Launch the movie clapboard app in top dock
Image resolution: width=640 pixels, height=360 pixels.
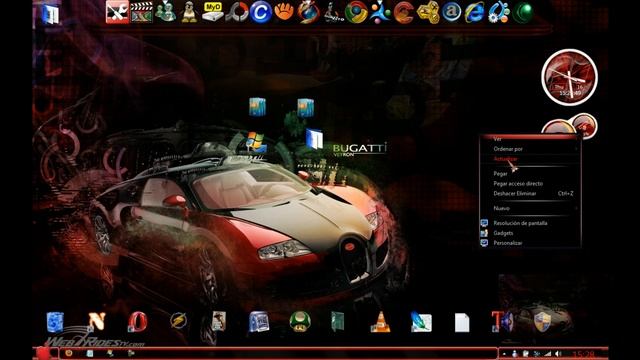coord(142,12)
